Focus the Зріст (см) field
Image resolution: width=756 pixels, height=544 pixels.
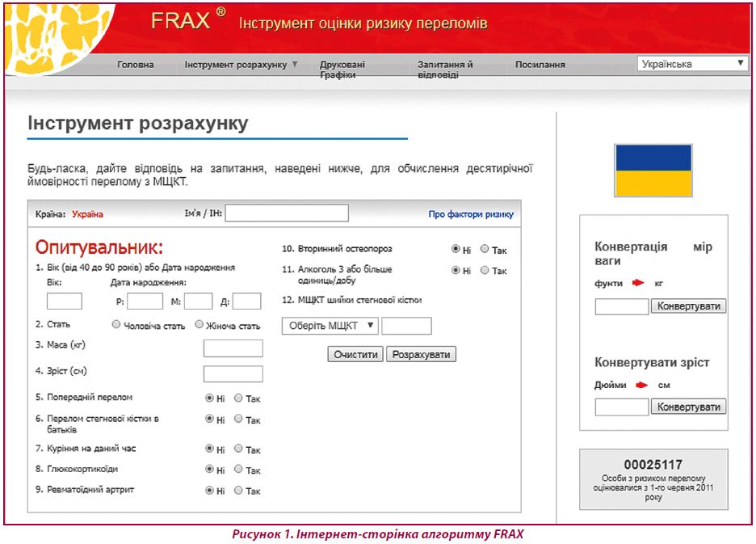[x=233, y=373]
